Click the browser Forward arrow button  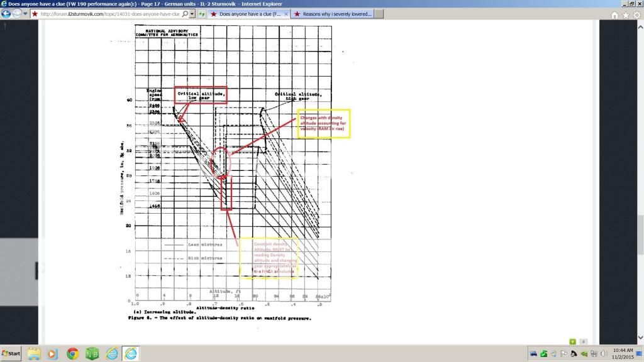coord(17,13)
